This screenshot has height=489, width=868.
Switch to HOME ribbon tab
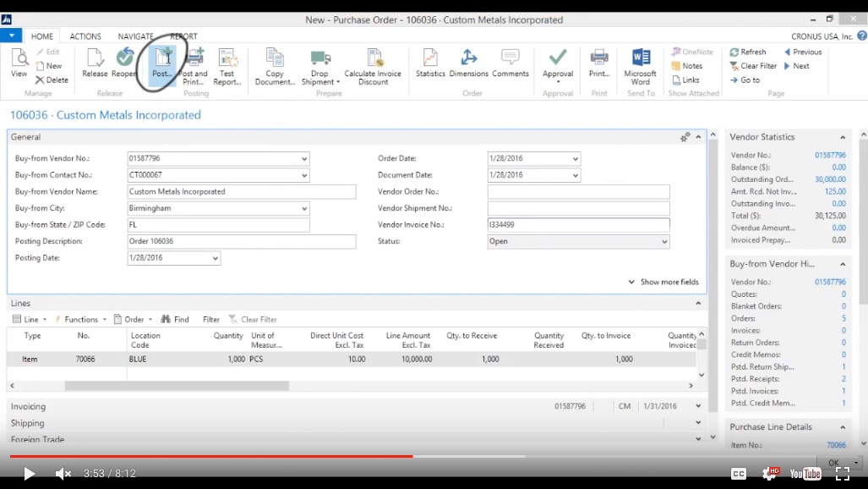(42, 36)
